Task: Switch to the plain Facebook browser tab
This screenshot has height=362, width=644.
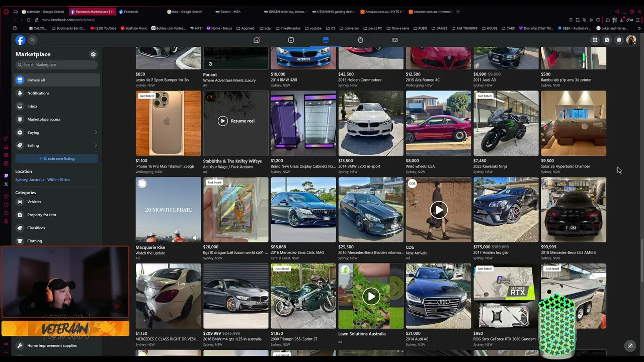Action: point(140,12)
